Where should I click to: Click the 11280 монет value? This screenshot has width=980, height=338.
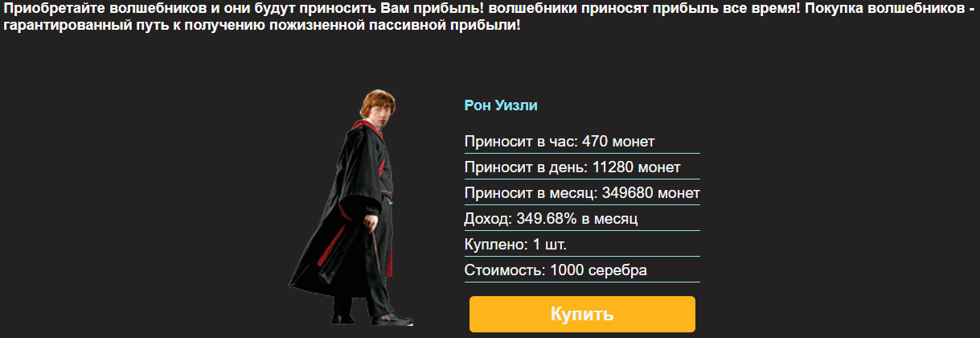point(637,167)
